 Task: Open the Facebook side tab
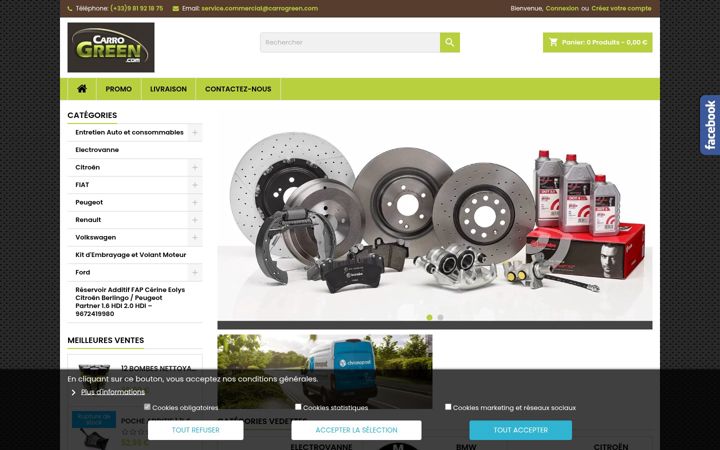(x=710, y=125)
